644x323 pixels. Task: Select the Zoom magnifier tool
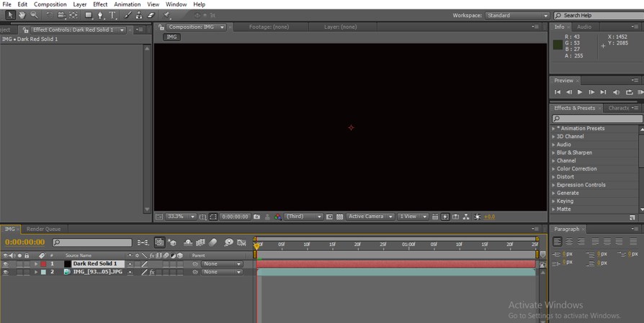(x=34, y=15)
